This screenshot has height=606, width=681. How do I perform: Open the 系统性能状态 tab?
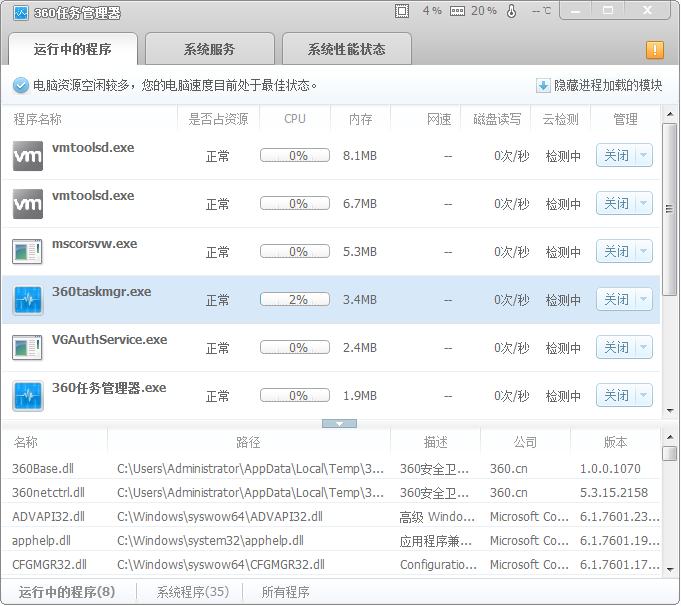click(x=346, y=49)
